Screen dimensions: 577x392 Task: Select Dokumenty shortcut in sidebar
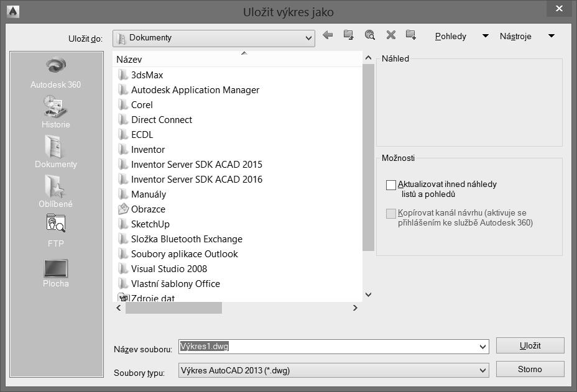(55, 152)
